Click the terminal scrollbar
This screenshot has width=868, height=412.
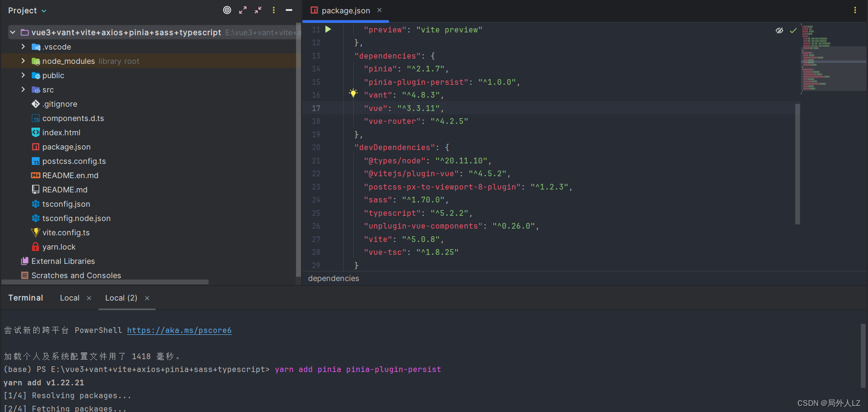coord(863,356)
